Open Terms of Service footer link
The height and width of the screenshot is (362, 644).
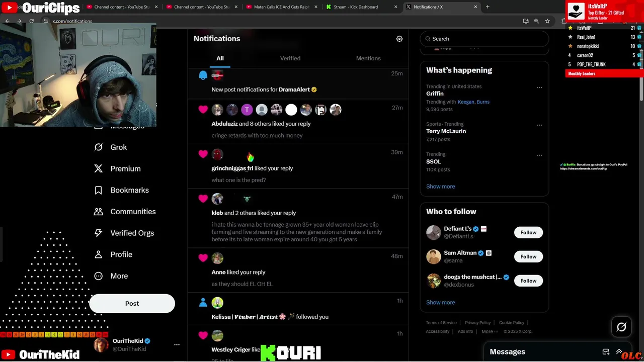(441, 323)
